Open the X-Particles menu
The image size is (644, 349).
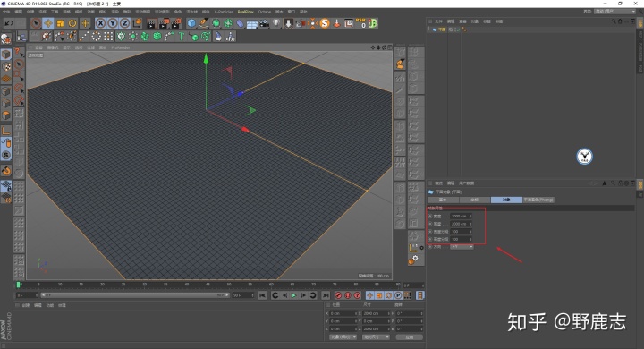(x=224, y=12)
